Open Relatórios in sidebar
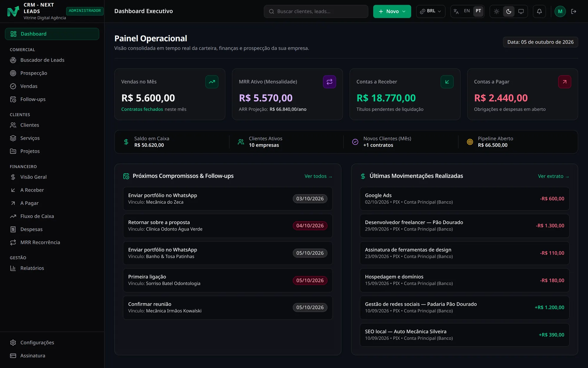This screenshot has width=588, height=368. (x=52, y=268)
